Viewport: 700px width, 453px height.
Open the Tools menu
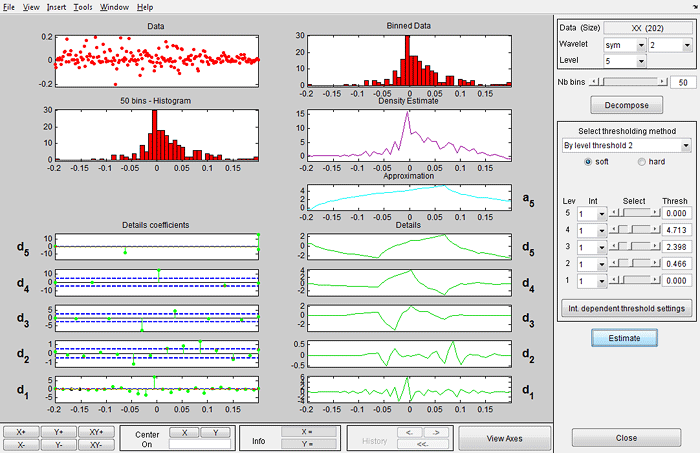82,7
